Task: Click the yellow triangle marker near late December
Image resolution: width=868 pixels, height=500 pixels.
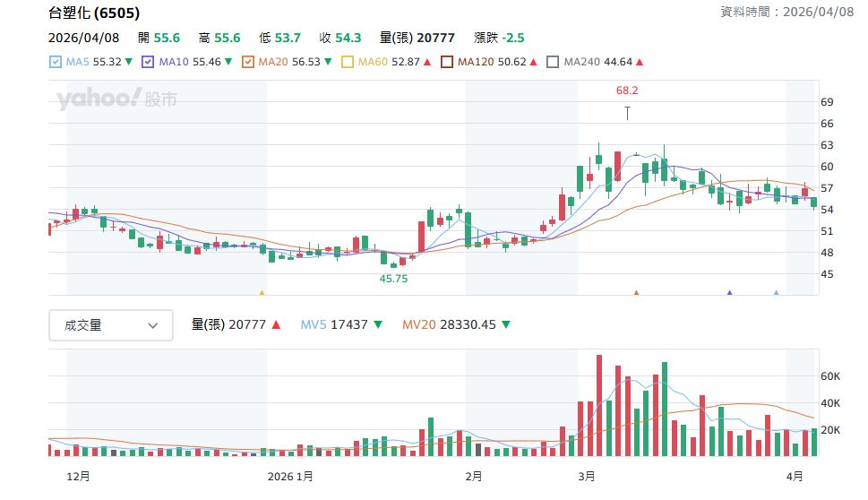Action: pos(262,292)
